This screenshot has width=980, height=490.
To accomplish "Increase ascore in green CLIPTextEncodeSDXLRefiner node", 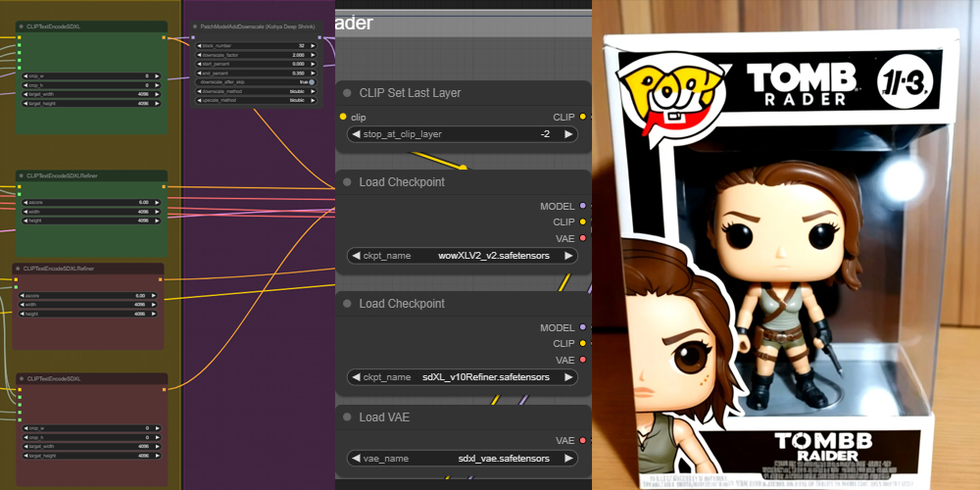I will click(157, 203).
